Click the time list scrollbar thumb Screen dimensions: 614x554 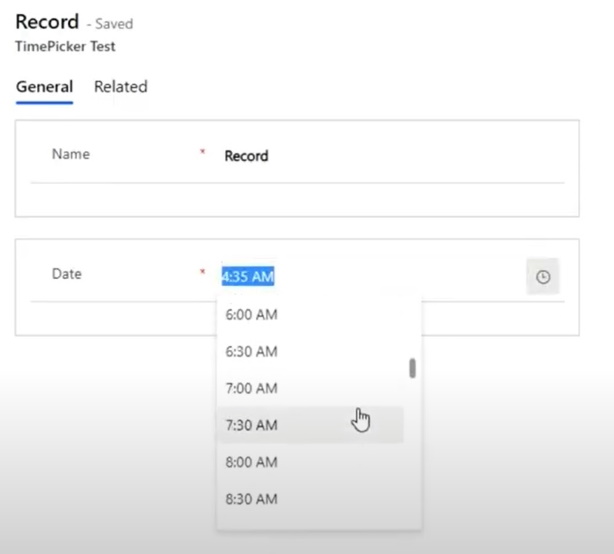coord(412,368)
